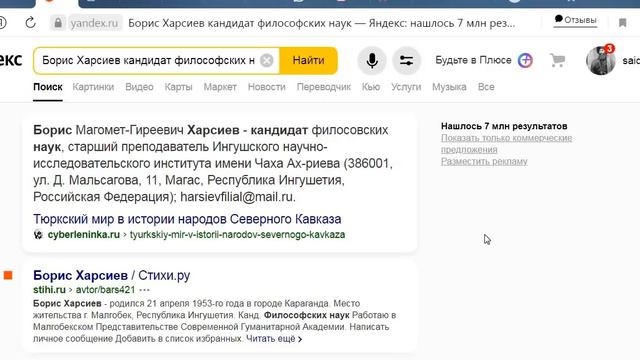
Task: Click the stihi.ru domain link
Action: coord(49,290)
